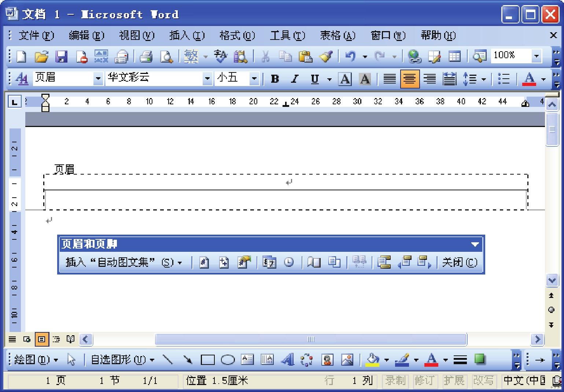Insert table icon in standard toolbar

454,56
